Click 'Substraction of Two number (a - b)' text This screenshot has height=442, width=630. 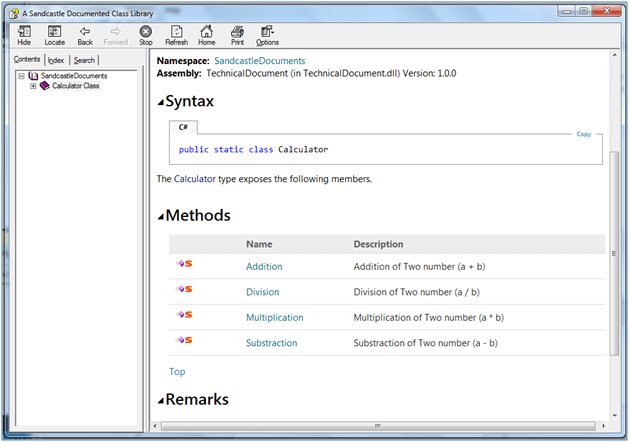point(425,343)
